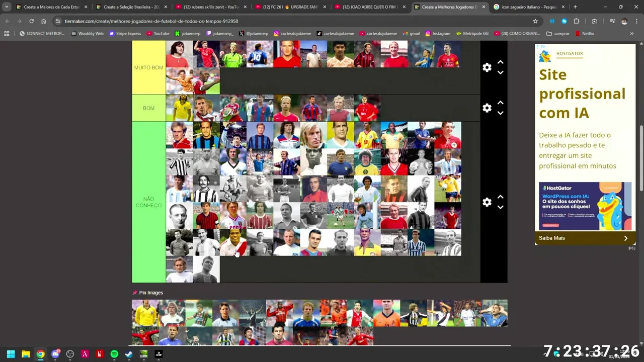Move MUITO BOM tier down with arrow
Image resolution: width=644 pixels, height=362 pixels.
point(500,72)
